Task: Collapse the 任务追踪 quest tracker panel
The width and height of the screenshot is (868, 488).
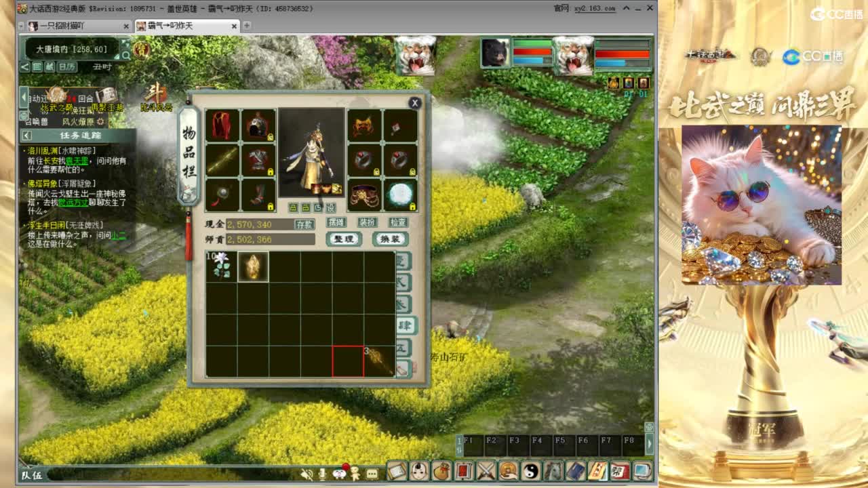Action: tap(26, 136)
